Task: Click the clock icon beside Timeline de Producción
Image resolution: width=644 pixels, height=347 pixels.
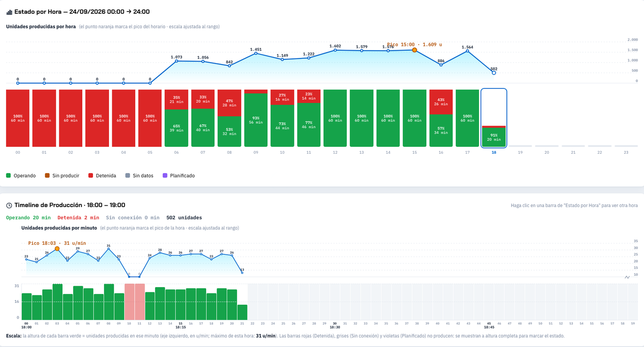Action: coord(9,205)
